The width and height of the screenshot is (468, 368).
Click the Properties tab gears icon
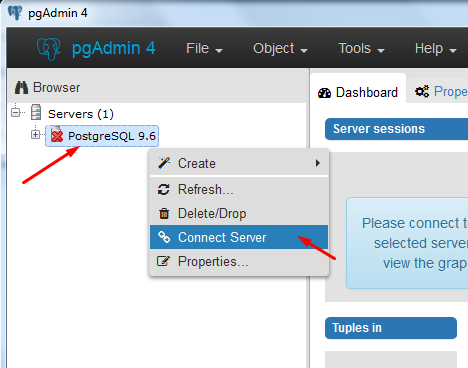[422, 91]
